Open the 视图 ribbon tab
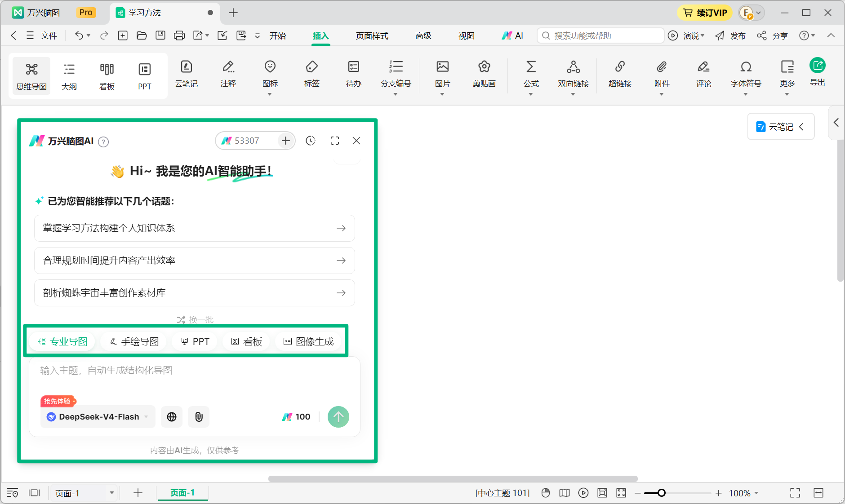 (x=467, y=35)
